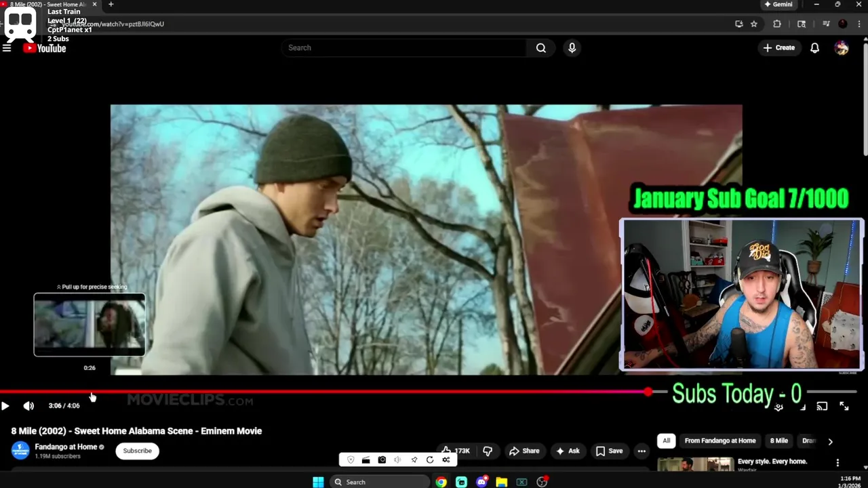This screenshot has width=868, height=488.
Task: Select the partially visible Drama chip
Action: tap(808, 441)
